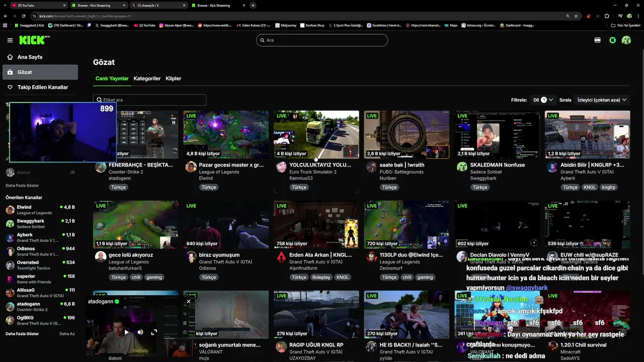Collapse recommended list with Daha Az
Screen dimensions: 644x362
(67, 334)
